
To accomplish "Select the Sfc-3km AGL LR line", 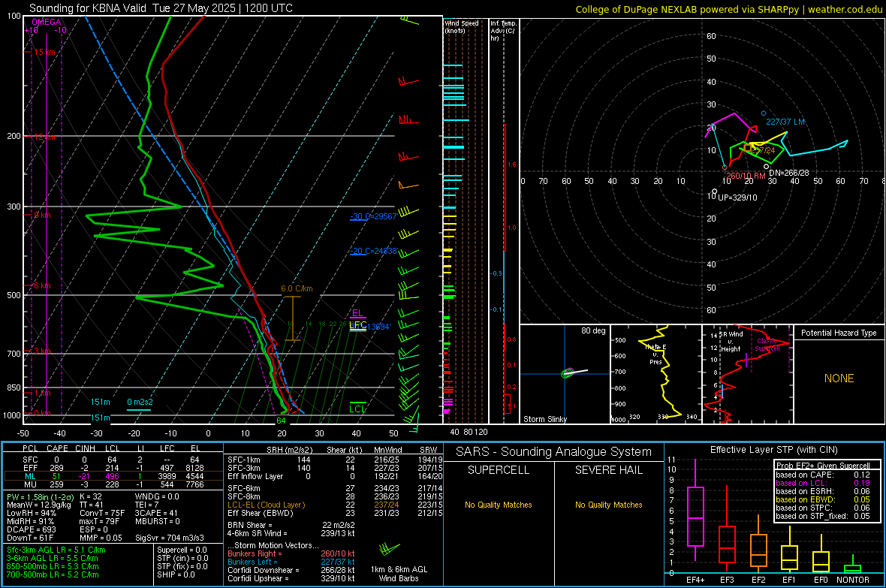I will point(56,550).
